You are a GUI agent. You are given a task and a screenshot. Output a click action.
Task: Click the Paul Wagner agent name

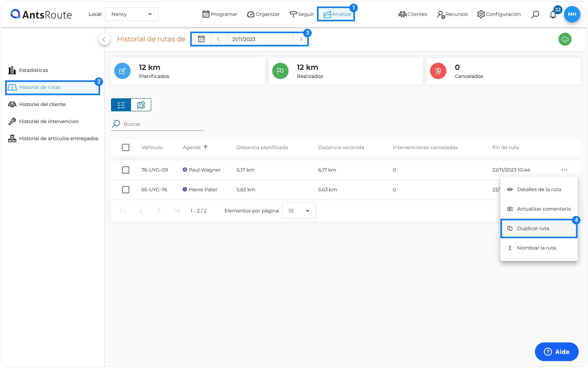204,170
